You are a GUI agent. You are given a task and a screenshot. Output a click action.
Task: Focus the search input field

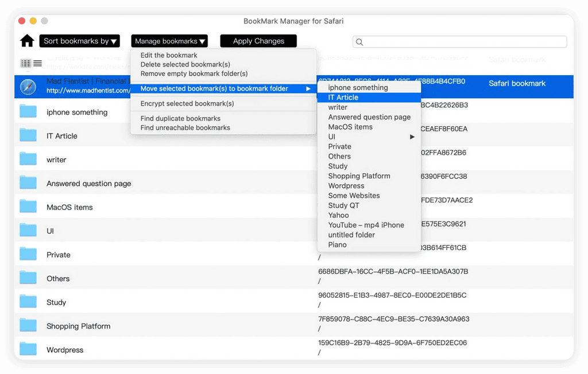coord(460,42)
